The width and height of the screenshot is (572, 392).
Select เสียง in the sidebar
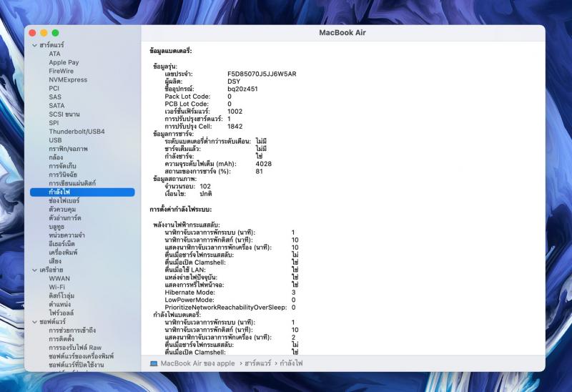(55, 261)
